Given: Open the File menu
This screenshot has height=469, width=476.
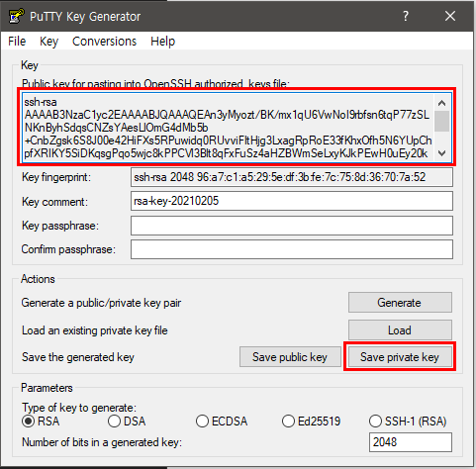Looking at the screenshot, I should 17,42.
